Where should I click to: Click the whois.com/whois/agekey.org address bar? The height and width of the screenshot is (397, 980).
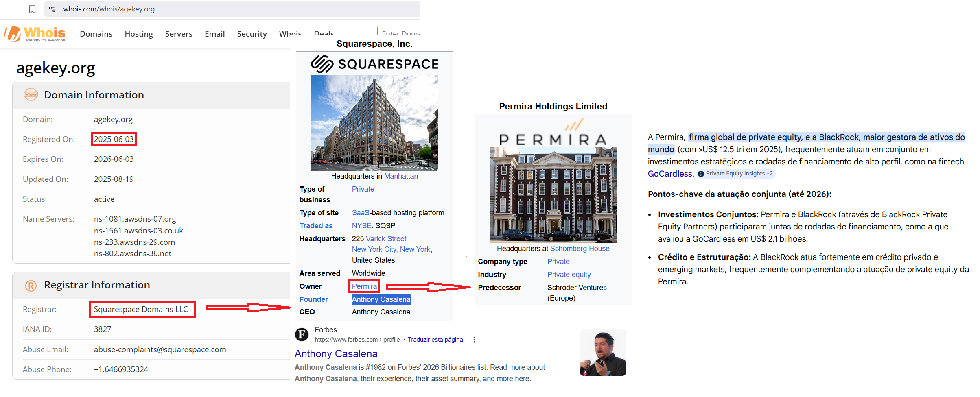click(x=232, y=9)
